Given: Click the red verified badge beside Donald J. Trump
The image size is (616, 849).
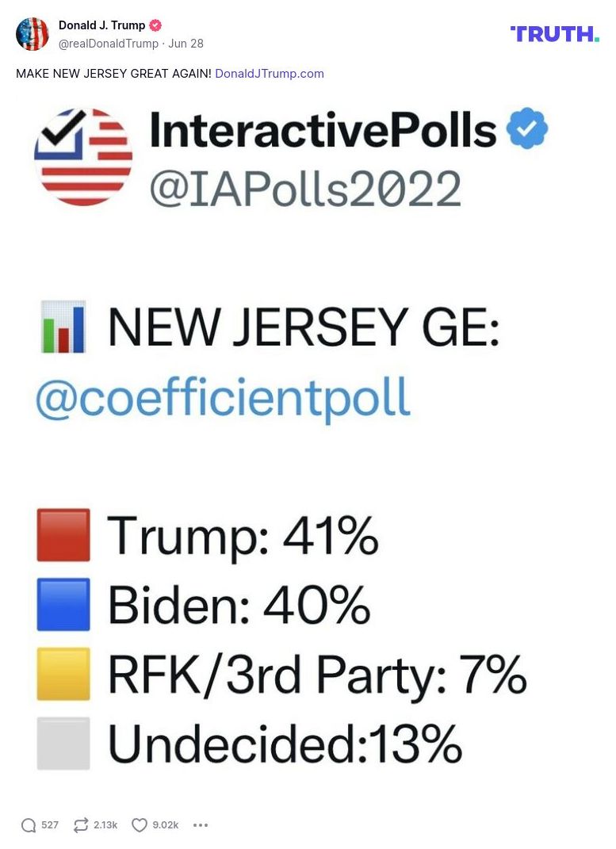Looking at the screenshot, I should click(x=155, y=25).
